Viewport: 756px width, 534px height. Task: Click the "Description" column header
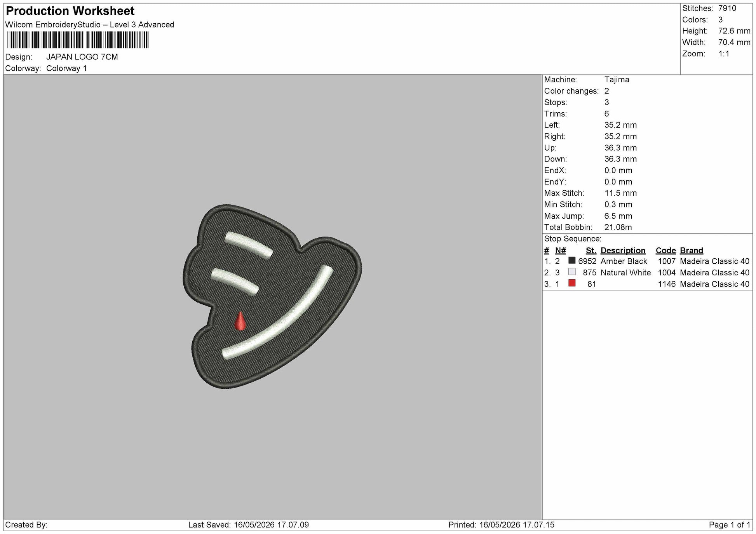[x=623, y=250]
